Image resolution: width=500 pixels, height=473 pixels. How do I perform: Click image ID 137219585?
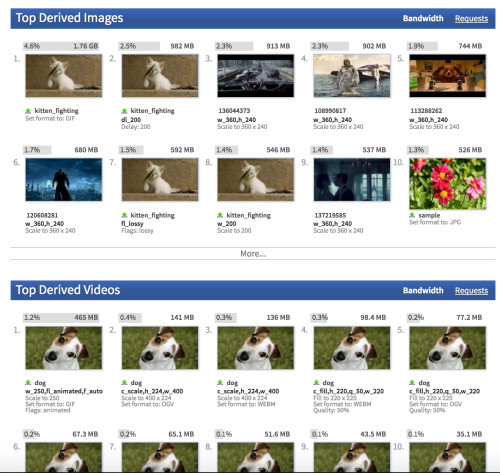pyautogui.click(x=330, y=215)
